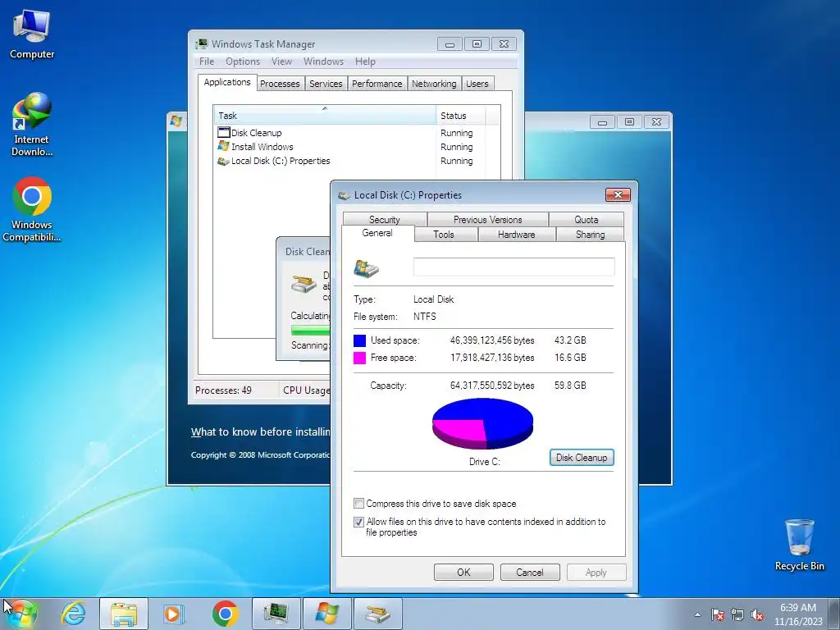
Task: Sort by the Task column header
Action: (x=325, y=115)
